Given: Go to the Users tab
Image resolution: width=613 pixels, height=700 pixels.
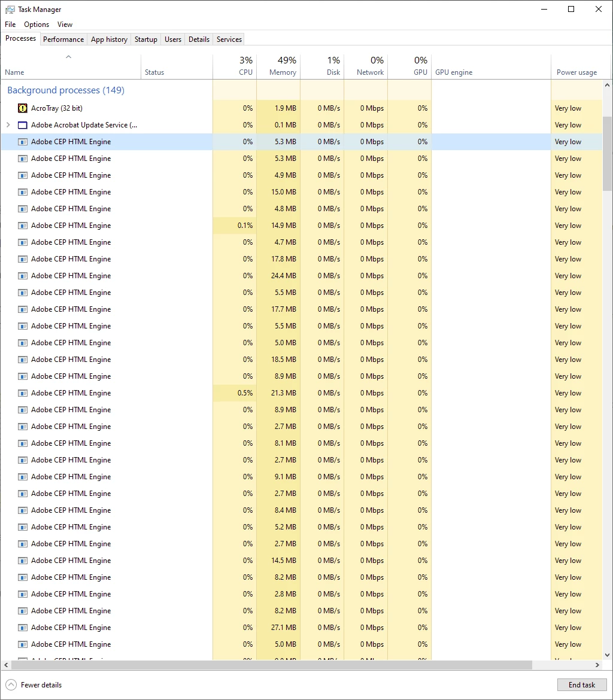Looking at the screenshot, I should (173, 39).
